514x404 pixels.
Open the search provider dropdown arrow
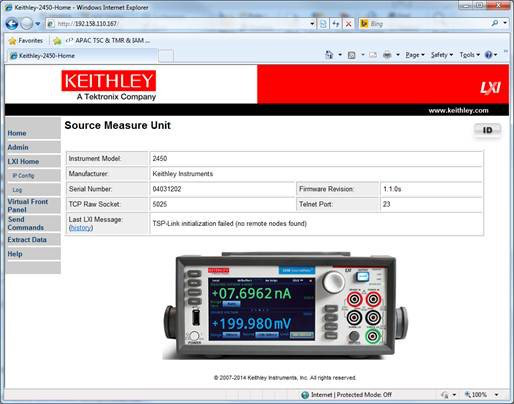pos(505,23)
